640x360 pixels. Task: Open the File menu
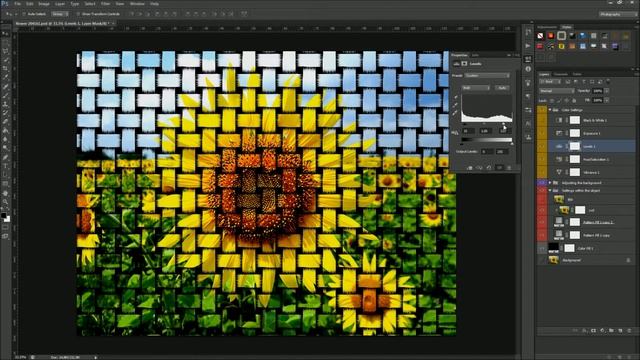[x=18, y=4]
